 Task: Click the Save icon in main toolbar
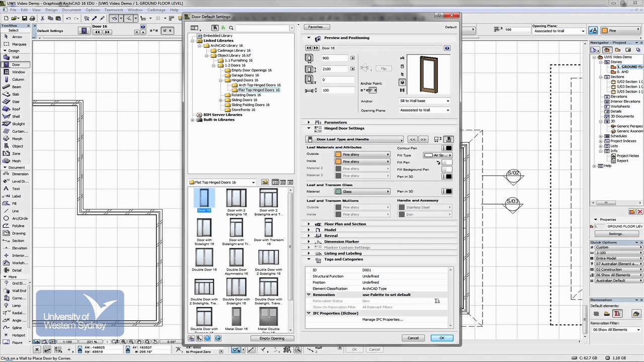(25, 19)
